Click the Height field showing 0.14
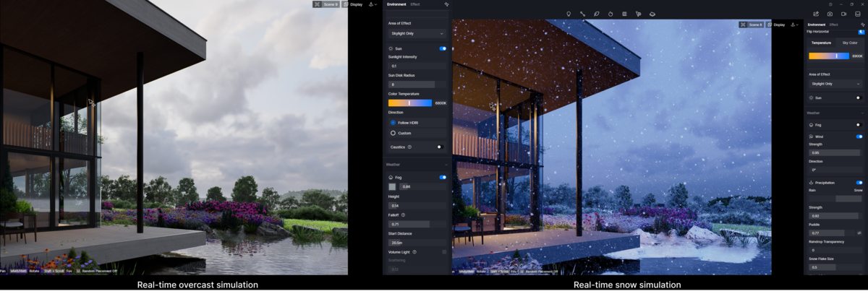 (x=418, y=205)
